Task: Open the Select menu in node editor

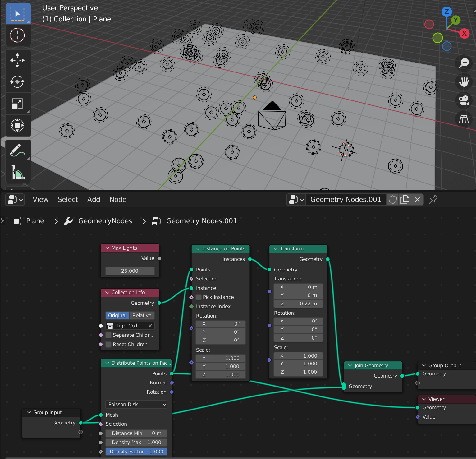Action: point(68,200)
